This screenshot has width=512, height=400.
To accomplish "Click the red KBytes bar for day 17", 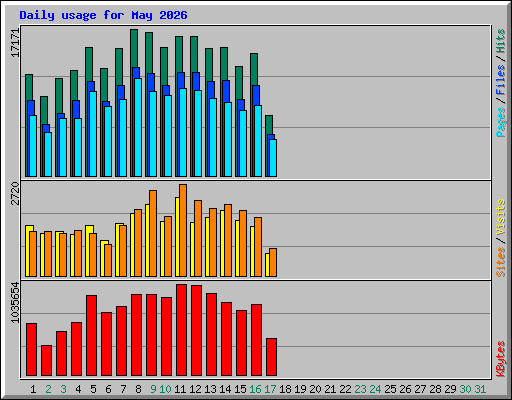I will pyautogui.click(x=271, y=357).
